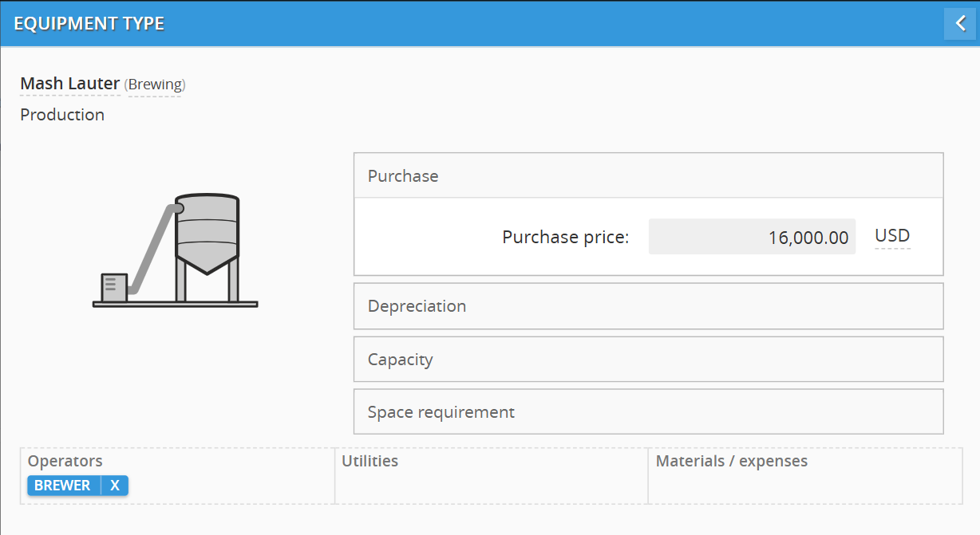Expand the Capacity section
Screen dimensions: 980x535
click(647, 360)
